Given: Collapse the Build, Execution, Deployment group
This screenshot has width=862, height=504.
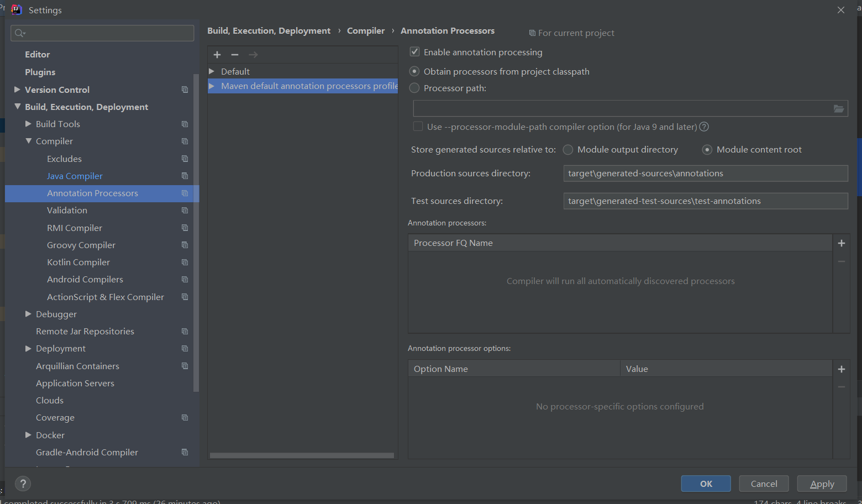Looking at the screenshot, I should click(17, 106).
